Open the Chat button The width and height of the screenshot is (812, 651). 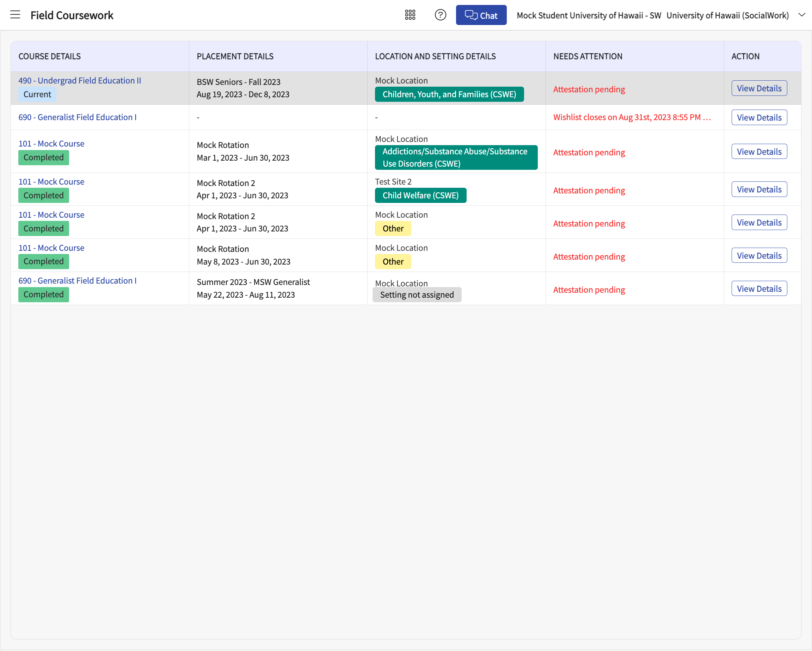(x=481, y=15)
